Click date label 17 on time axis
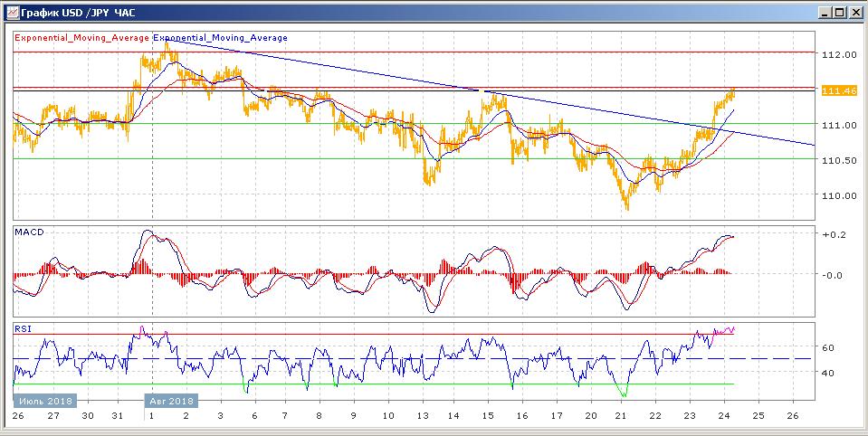The image size is (868, 436). 557,416
